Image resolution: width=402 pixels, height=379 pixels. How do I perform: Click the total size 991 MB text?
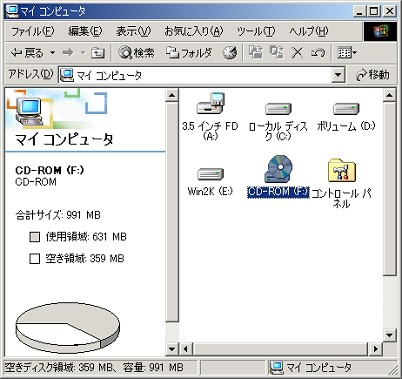[58, 215]
